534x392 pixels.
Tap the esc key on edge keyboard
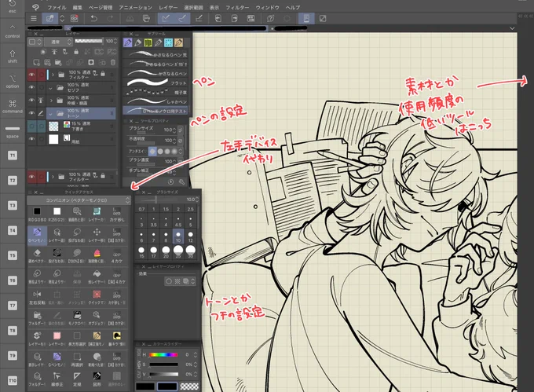[13, 7]
